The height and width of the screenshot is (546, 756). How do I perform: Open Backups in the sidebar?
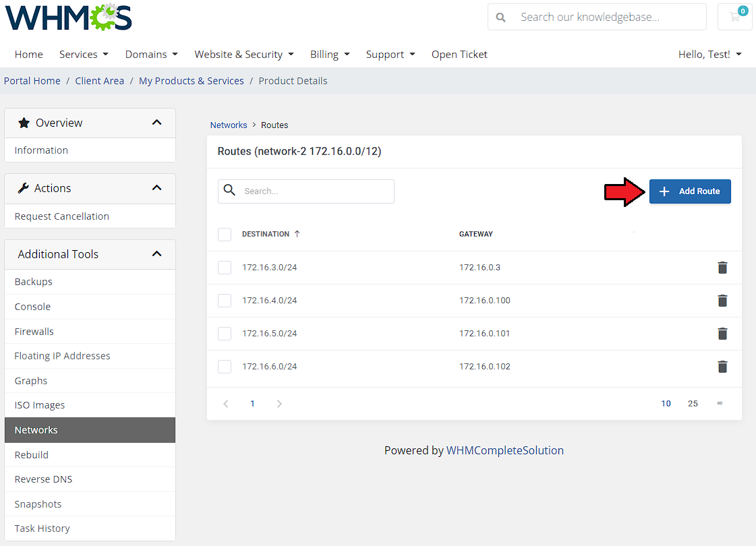tap(90, 282)
